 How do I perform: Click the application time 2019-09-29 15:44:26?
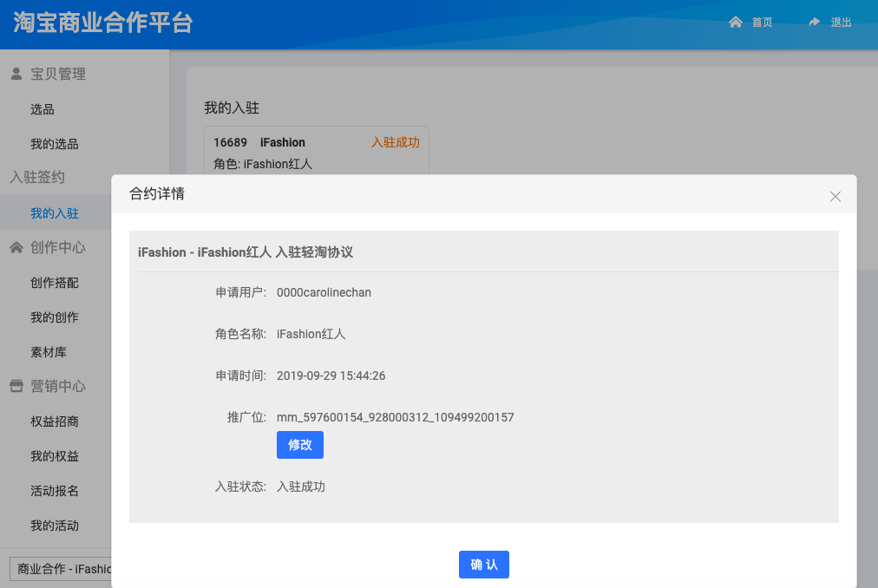331,376
